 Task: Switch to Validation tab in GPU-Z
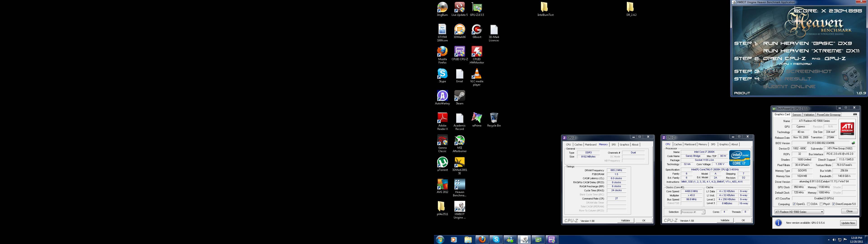(x=809, y=115)
